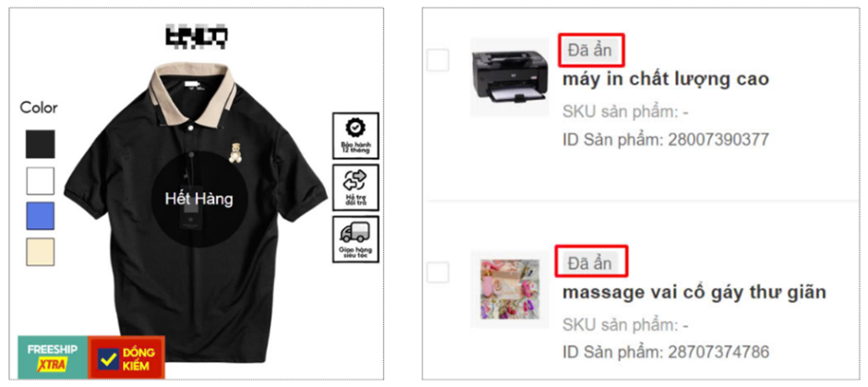Choose the blue color swatch

click(x=40, y=216)
